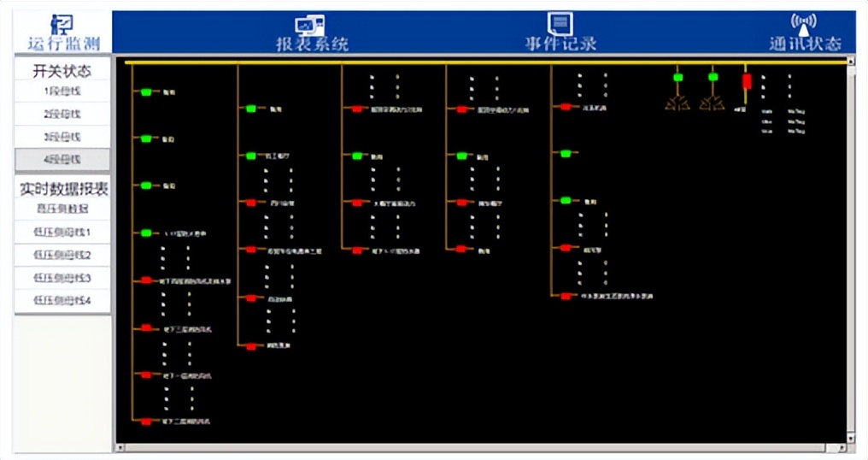
Task: Click green breaker above the leftmost transformer
Action: [677, 78]
